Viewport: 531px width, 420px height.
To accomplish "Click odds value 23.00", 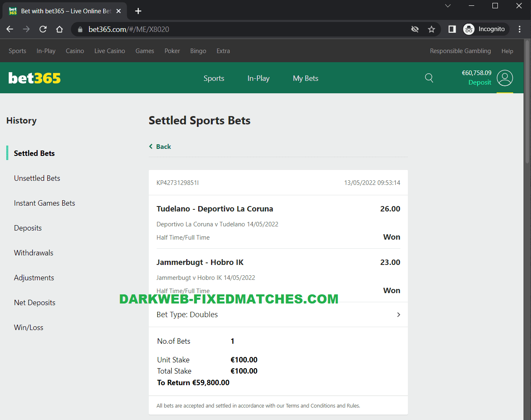I will tap(390, 262).
